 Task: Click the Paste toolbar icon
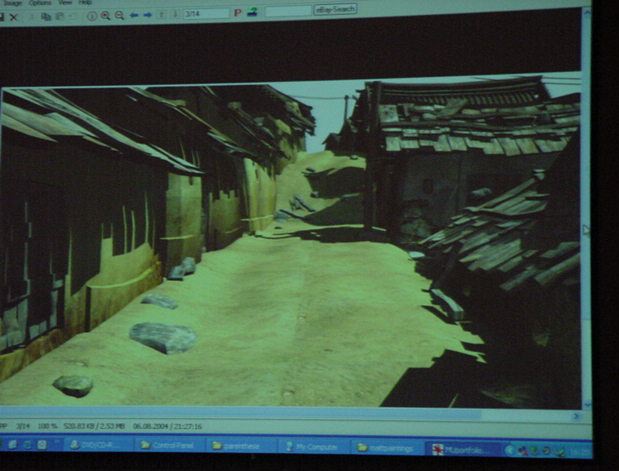point(60,16)
